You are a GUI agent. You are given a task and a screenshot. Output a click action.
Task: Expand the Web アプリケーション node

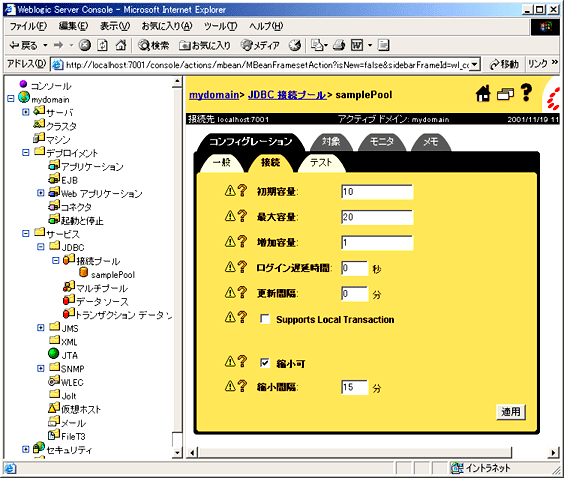[41, 193]
